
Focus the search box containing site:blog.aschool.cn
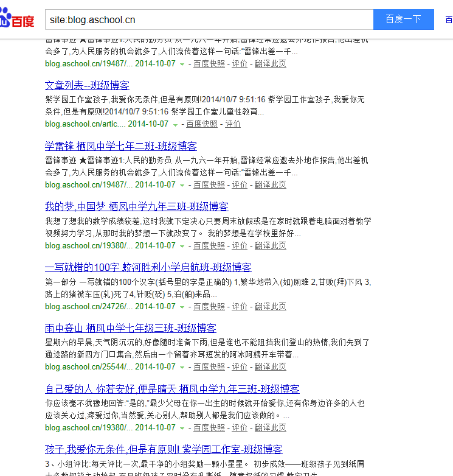(x=209, y=19)
